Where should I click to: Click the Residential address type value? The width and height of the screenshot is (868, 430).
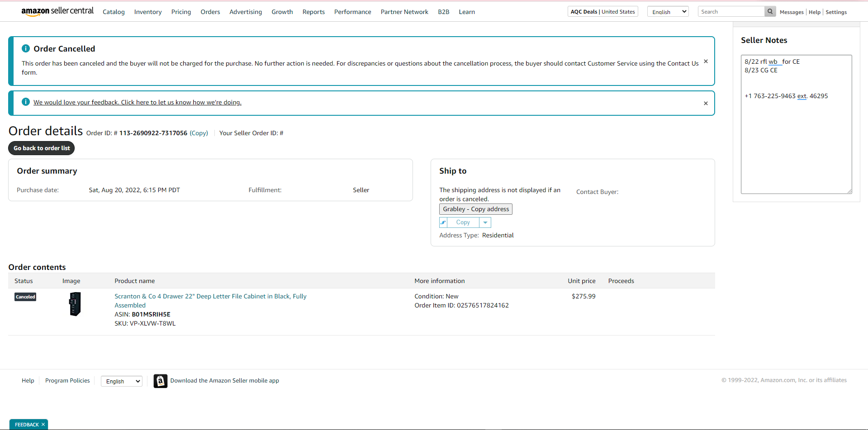pos(498,235)
